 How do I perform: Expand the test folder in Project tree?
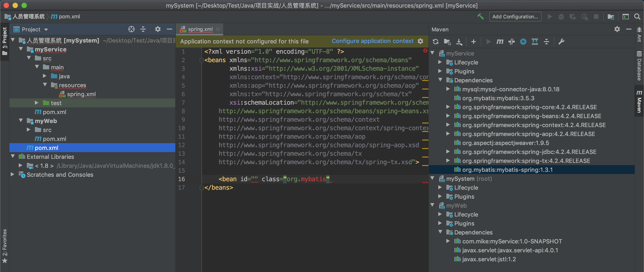[x=37, y=103]
